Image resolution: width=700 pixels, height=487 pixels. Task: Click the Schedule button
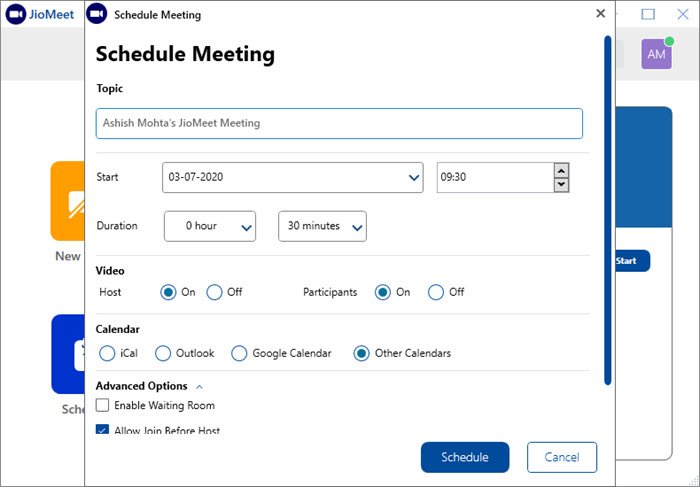click(465, 457)
